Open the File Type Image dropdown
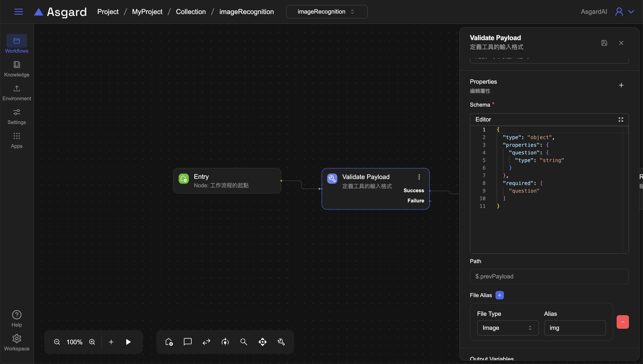The image size is (643, 364). 507,328
